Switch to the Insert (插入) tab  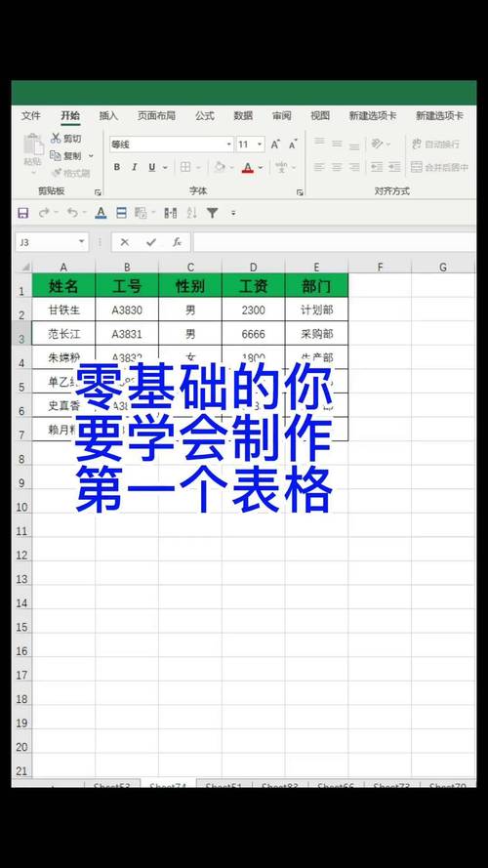[x=108, y=115]
